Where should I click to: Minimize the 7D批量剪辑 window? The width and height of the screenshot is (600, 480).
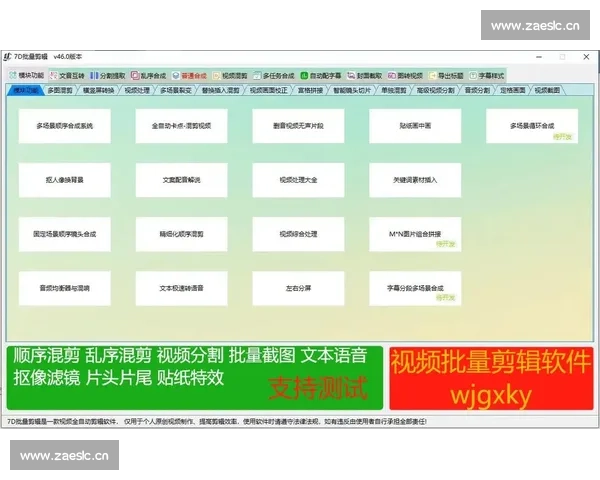click(x=539, y=57)
